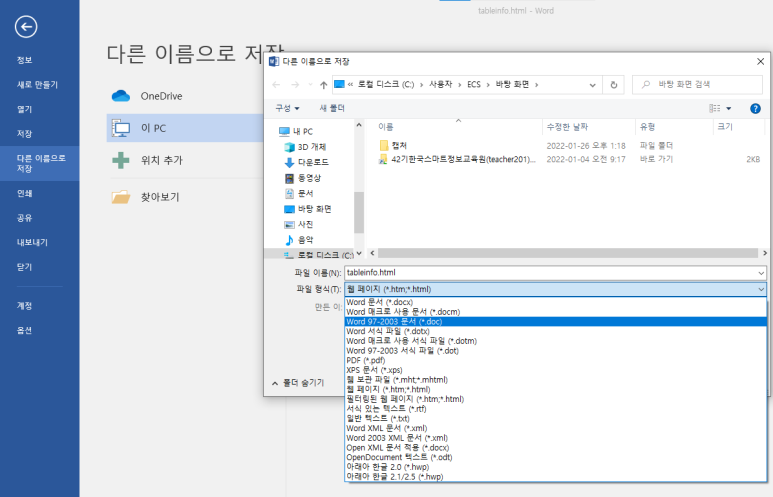The width and height of the screenshot is (773, 497).
Task: Choose 아래아 한글 2.0 (*.hwp)
Action: 556,467
